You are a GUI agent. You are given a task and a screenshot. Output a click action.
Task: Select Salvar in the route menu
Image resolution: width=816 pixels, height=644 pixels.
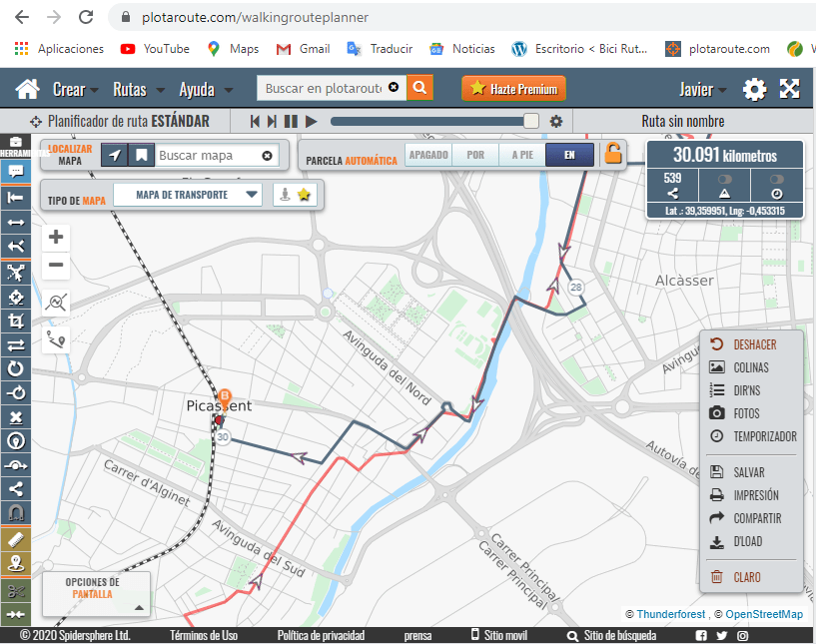tap(748, 472)
